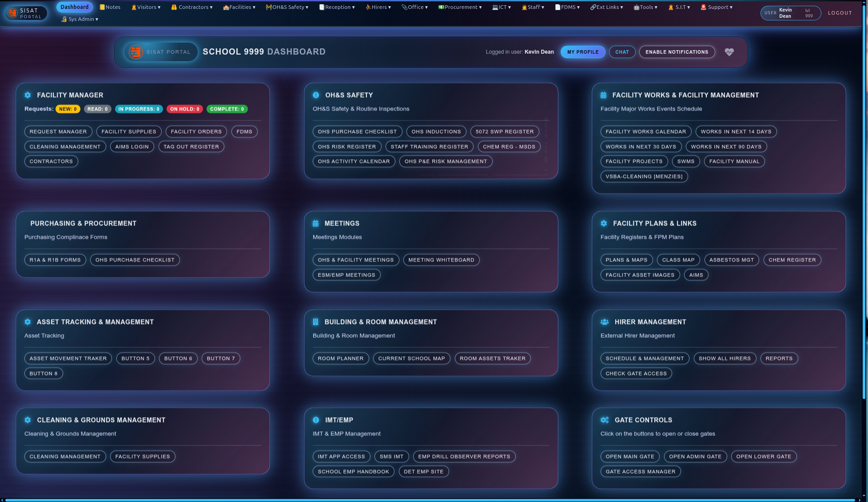868x502 pixels.
Task: Click the calendar icon on Meetings panel
Action: (x=316, y=223)
